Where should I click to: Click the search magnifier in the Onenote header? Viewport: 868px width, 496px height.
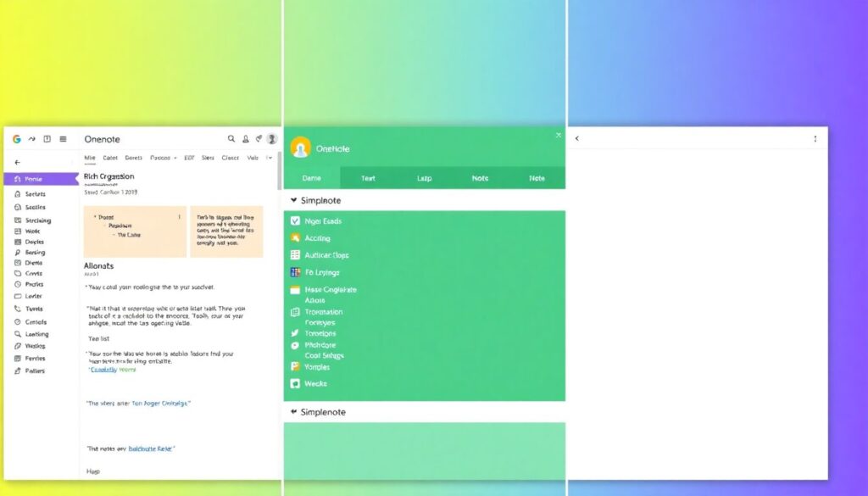tap(231, 139)
